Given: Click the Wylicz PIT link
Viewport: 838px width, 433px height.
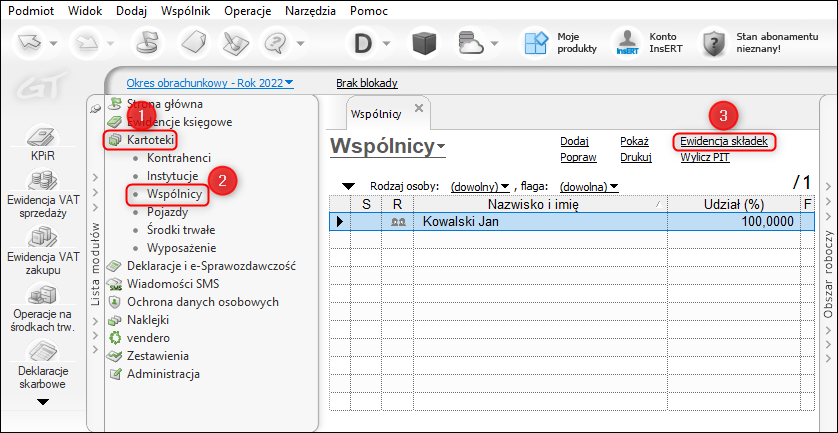Looking at the screenshot, I should pos(705,157).
